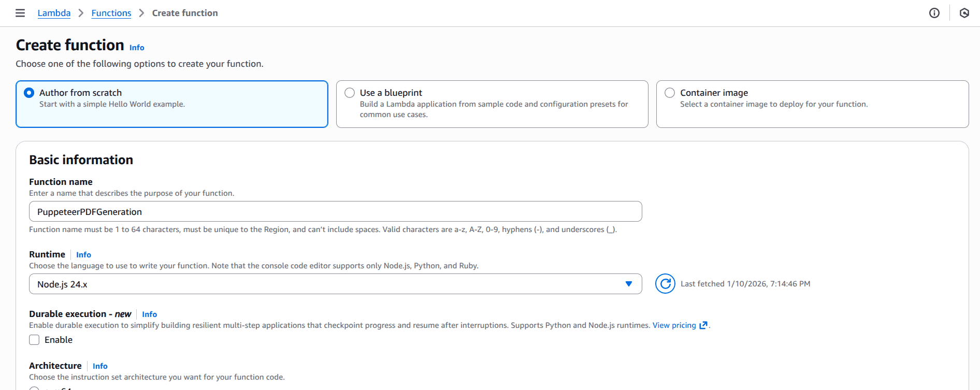Click the Function name input field
The width and height of the screenshot is (980, 390).
point(335,211)
